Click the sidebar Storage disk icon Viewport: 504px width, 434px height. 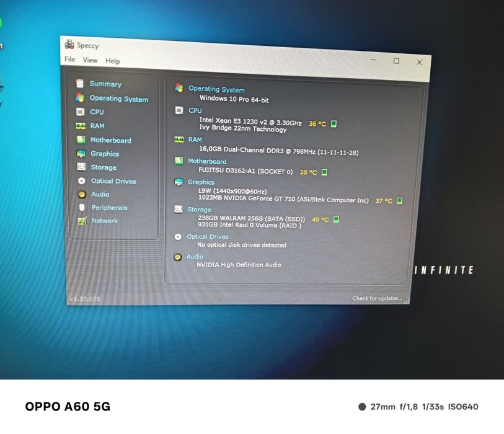click(x=81, y=167)
